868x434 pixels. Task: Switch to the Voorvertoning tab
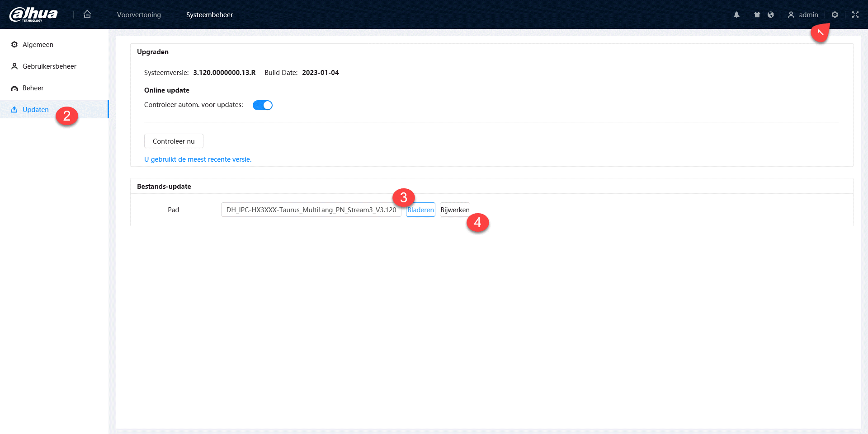(x=139, y=15)
